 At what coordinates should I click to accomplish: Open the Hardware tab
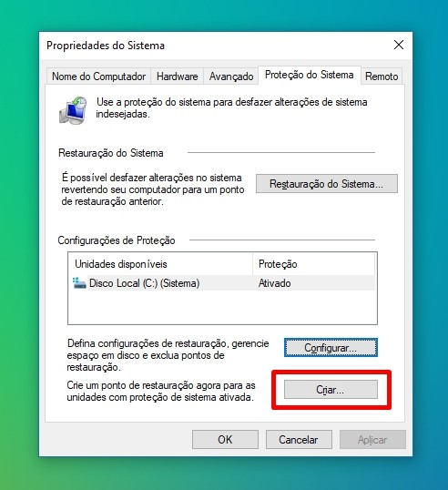coord(178,77)
